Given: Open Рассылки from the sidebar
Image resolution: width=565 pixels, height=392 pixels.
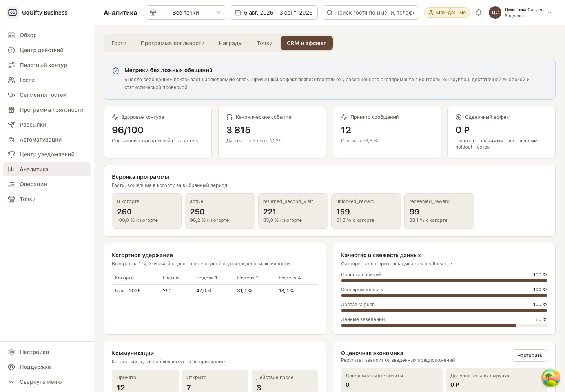Looking at the screenshot, I should [x=47, y=125].
